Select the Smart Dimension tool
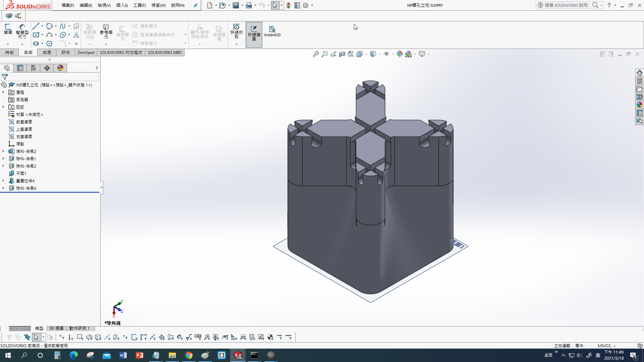The image size is (644, 362). tap(22, 32)
